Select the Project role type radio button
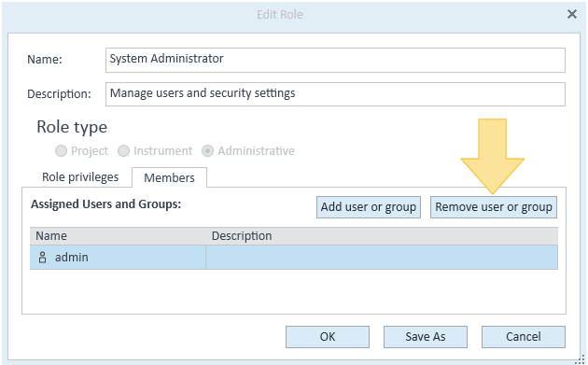The image size is (588, 365). point(61,151)
